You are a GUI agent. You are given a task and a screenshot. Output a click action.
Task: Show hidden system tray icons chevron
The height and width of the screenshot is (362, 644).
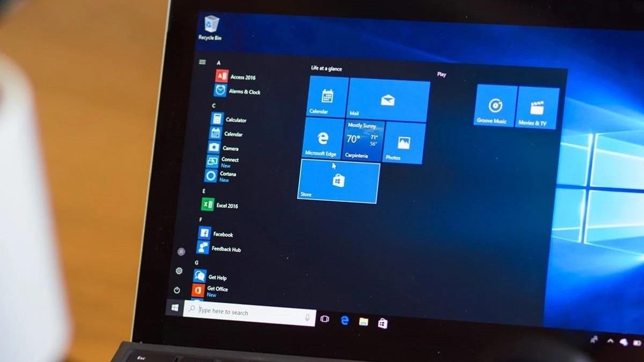pyautogui.click(x=610, y=340)
